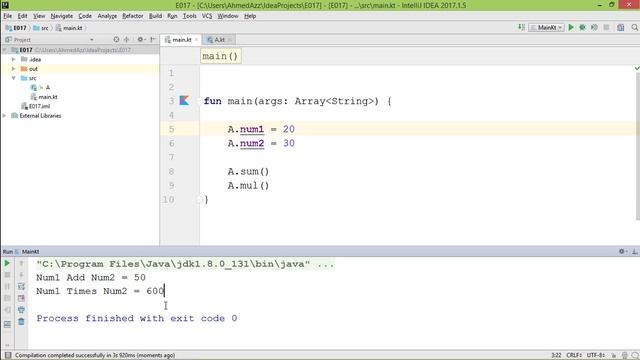Click the up stack trace arrow

tap(21, 264)
